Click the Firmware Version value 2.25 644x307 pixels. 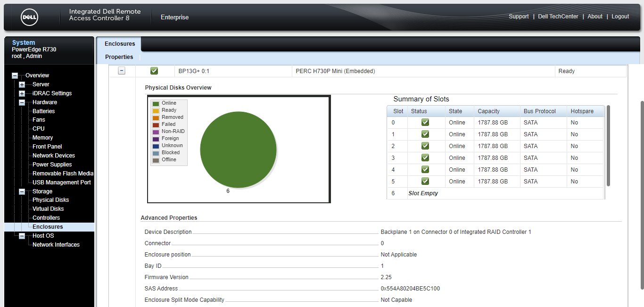pyautogui.click(x=386, y=277)
